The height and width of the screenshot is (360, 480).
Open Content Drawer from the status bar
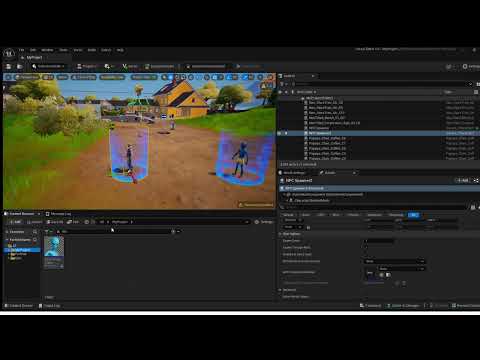[19, 306]
